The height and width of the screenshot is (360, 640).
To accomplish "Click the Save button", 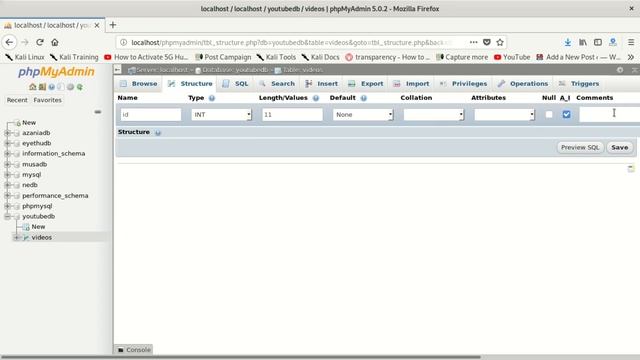I will click(620, 147).
